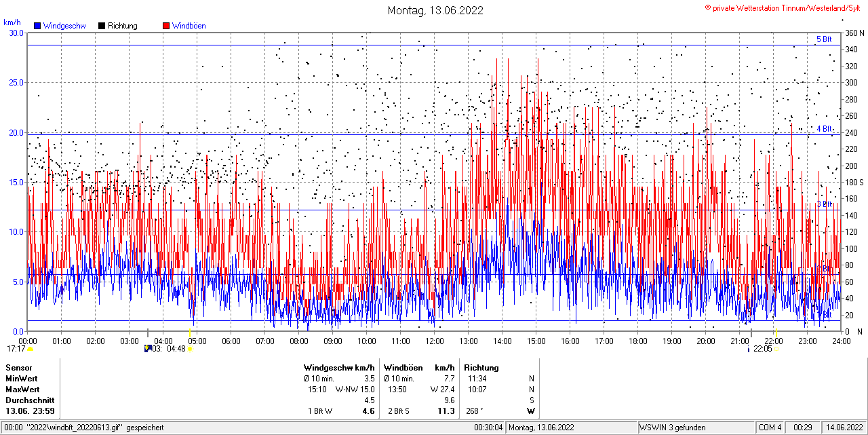Click the 14.06.2022 status bar date
Screen dimensions: 868x435
pyautogui.click(x=844, y=428)
